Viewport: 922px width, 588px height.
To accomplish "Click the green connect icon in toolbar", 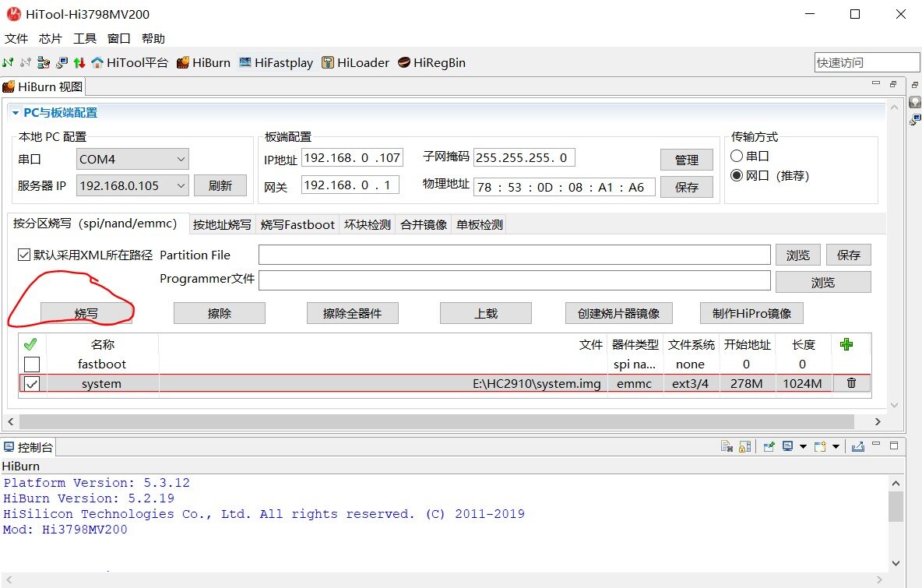I will [9, 62].
